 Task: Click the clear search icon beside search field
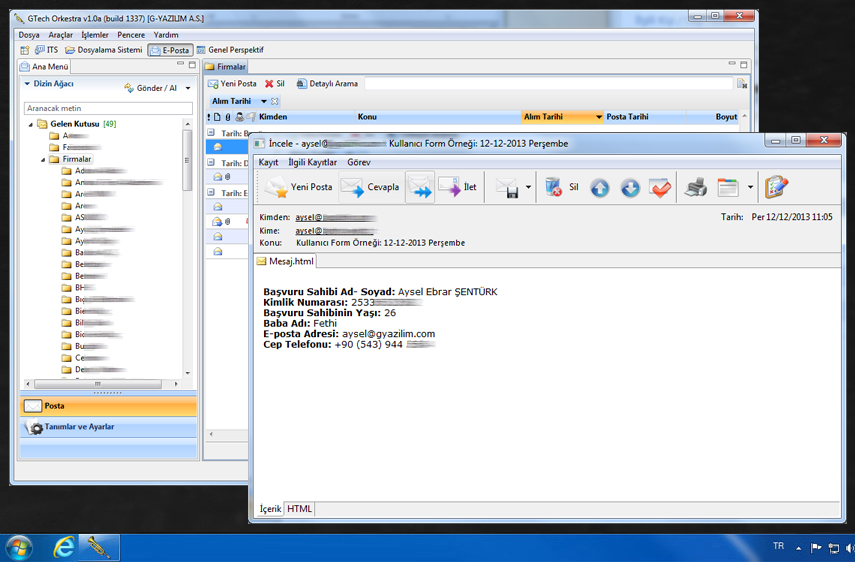[742, 84]
